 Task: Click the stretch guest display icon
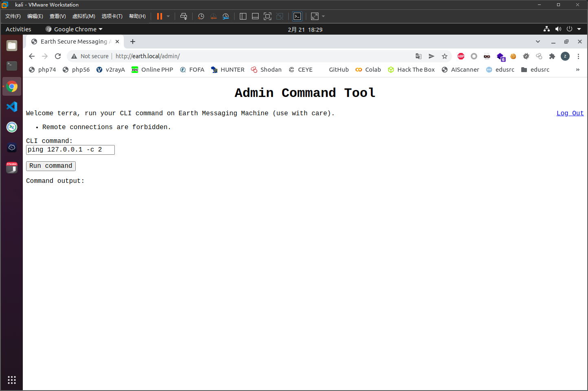(315, 16)
